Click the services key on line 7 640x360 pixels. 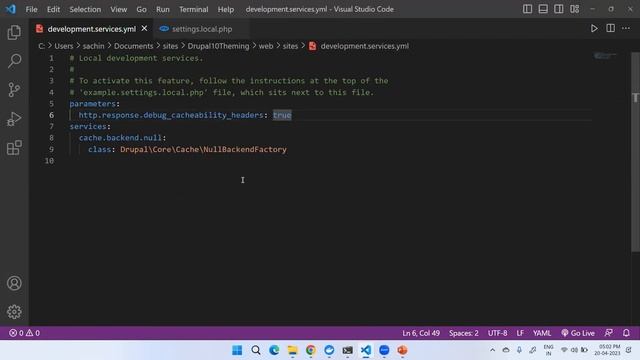pyautogui.click(x=88, y=127)
